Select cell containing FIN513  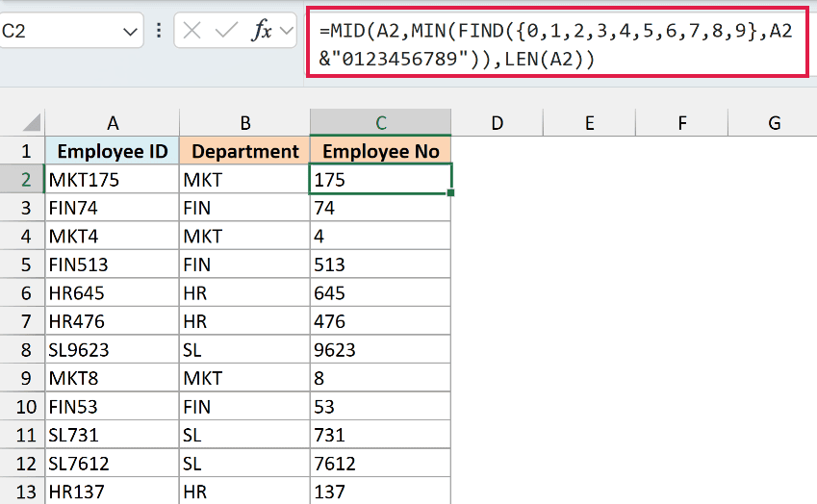point(112,265)
